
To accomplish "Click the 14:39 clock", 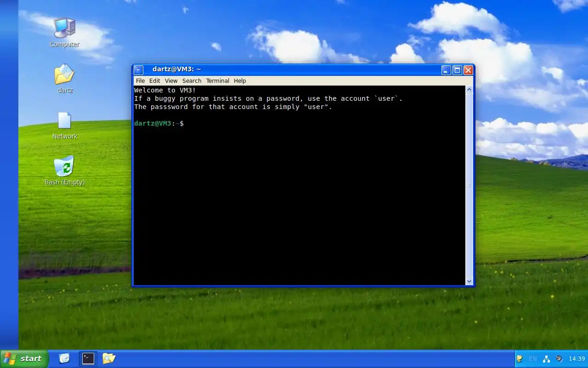I will pyautogui.click(x=577, y=359).
